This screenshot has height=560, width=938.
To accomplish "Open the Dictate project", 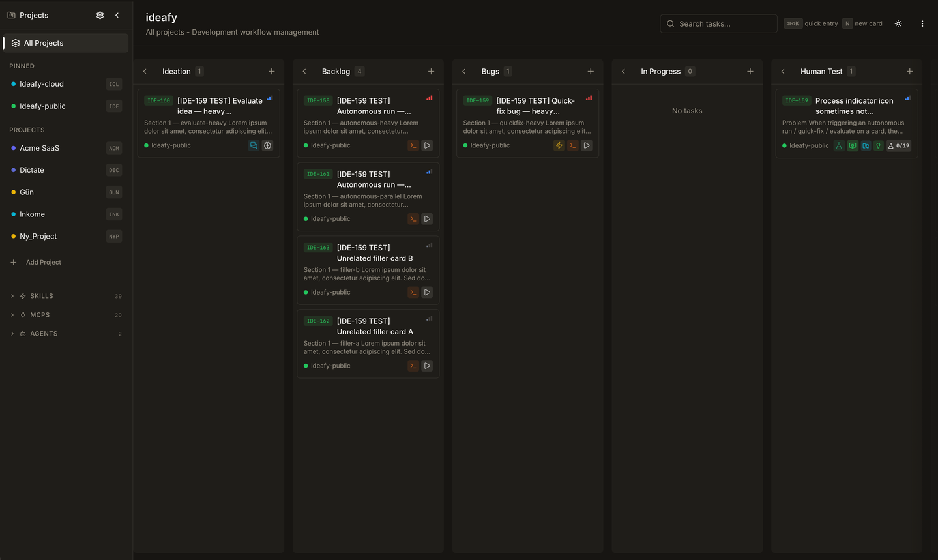I will point(66,170).
